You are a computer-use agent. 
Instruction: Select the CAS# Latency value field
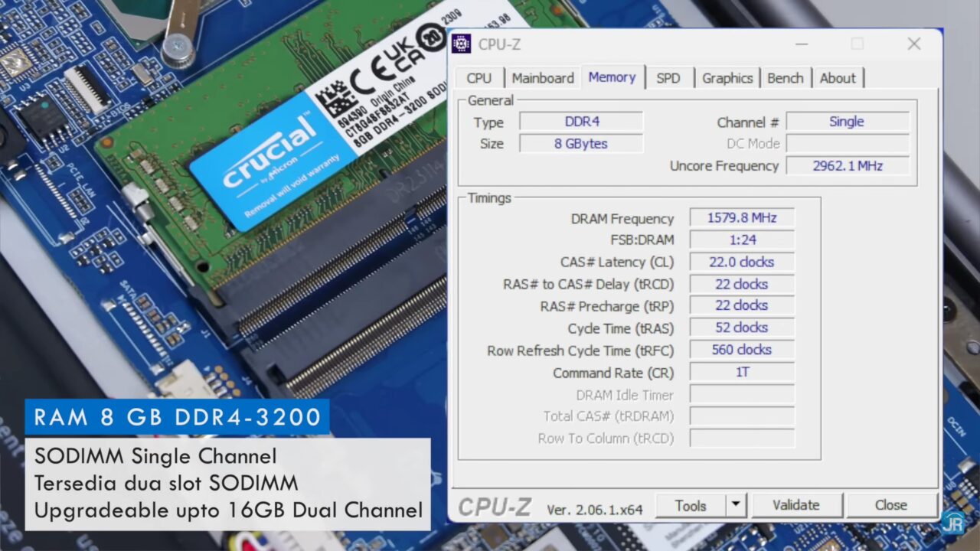[741, 262]
